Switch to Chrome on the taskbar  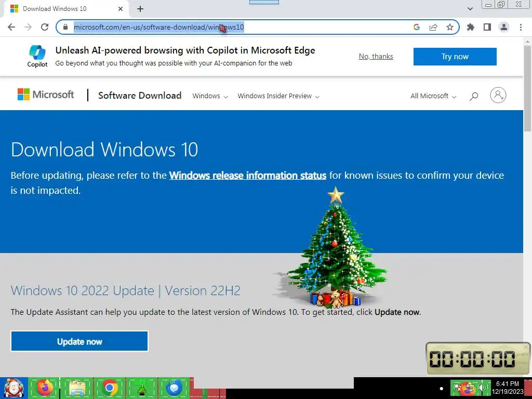click(x=109, y=388)
